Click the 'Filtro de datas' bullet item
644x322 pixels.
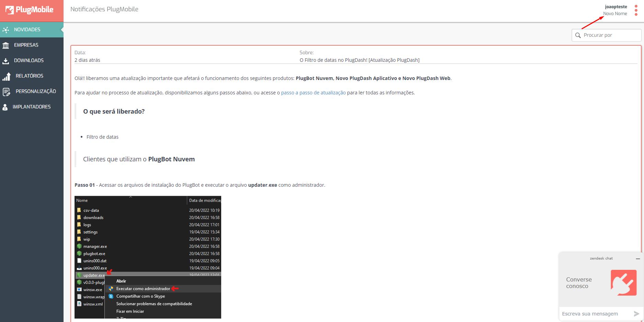pos(102,137)
